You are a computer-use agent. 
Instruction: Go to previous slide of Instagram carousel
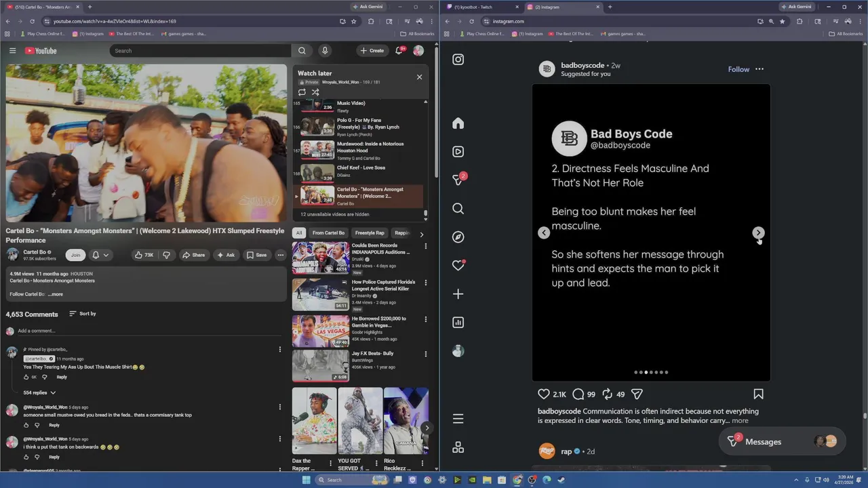click(544, 232)
